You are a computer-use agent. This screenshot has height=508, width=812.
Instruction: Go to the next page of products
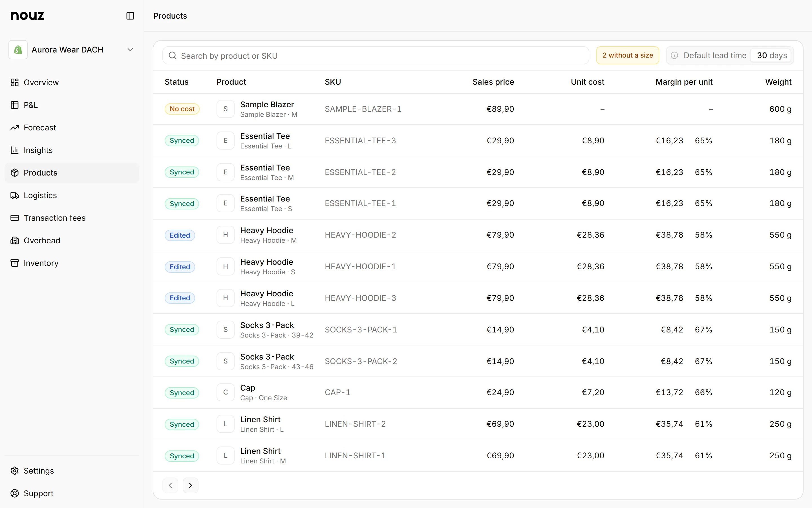tap(190, 485)
